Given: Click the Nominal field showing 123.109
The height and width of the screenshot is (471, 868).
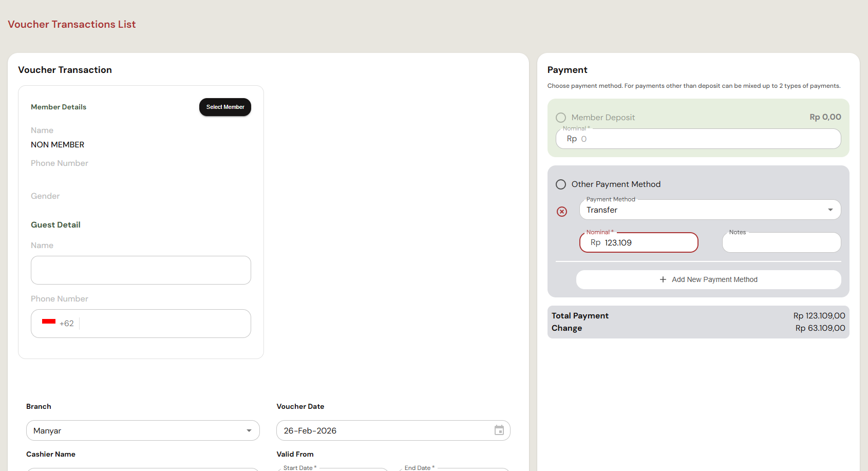Looking at the screenshot, I should pyautogui.click(x=638, y=242).
